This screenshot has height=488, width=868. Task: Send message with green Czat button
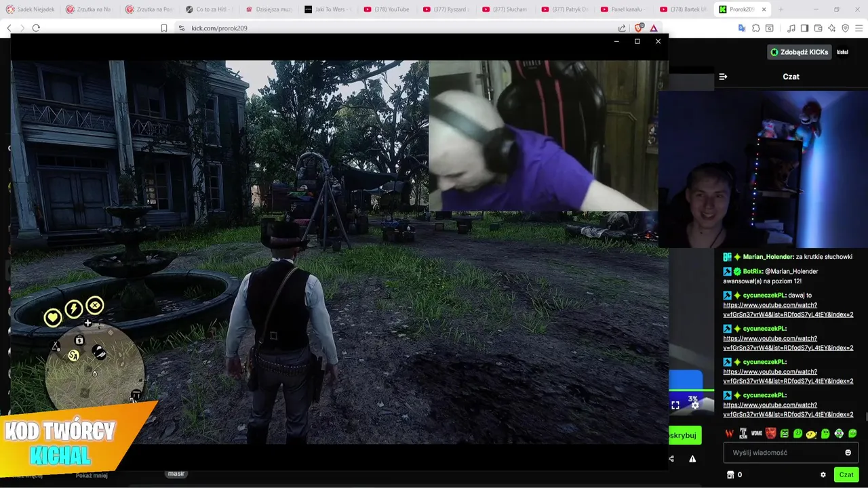coord(846,475)
